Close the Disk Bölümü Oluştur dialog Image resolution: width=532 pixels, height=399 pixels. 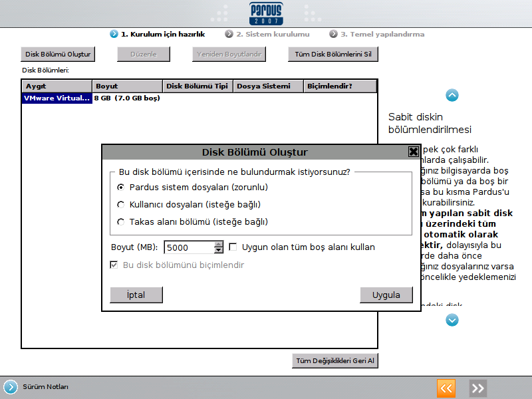click(x=413, y=152)
